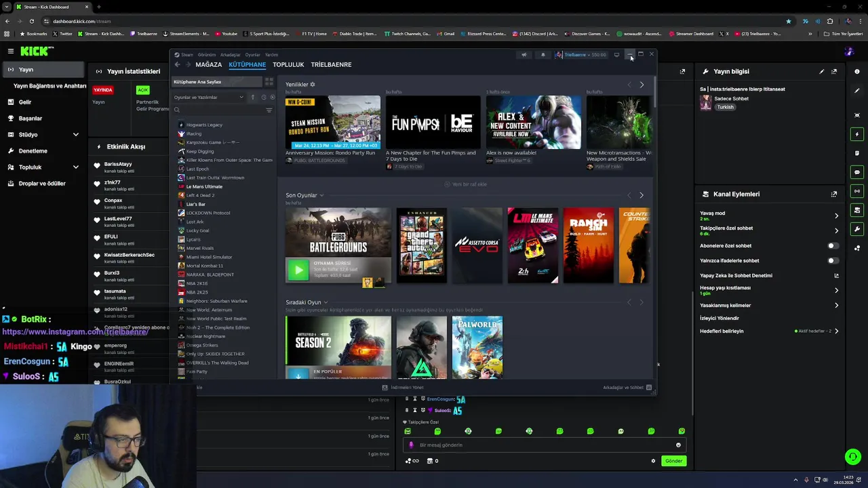Select KÜTÜPHANE tab in Steam

[x=248, y=64]
